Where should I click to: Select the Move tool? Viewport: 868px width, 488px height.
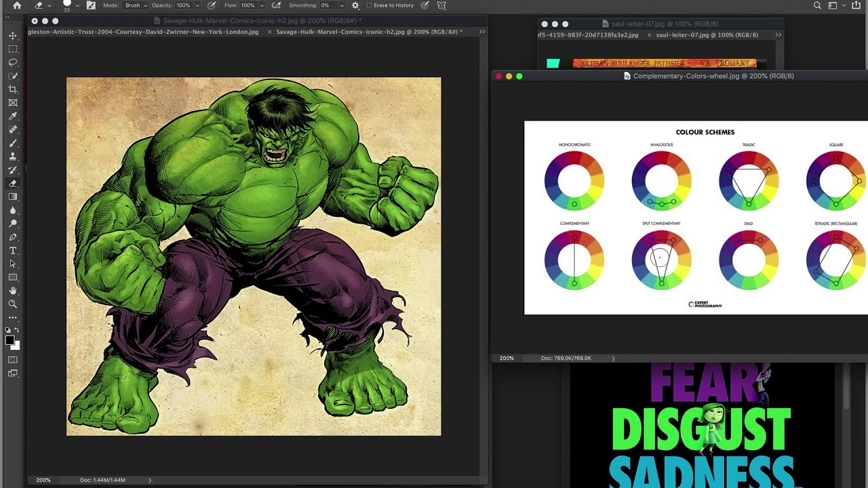tap(13, 35)
